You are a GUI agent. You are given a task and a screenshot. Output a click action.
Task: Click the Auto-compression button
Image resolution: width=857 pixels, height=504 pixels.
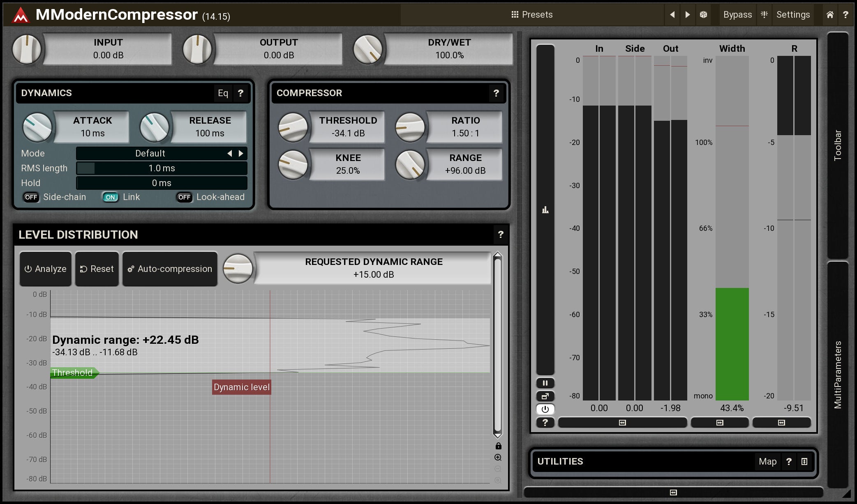coord(170,269)
